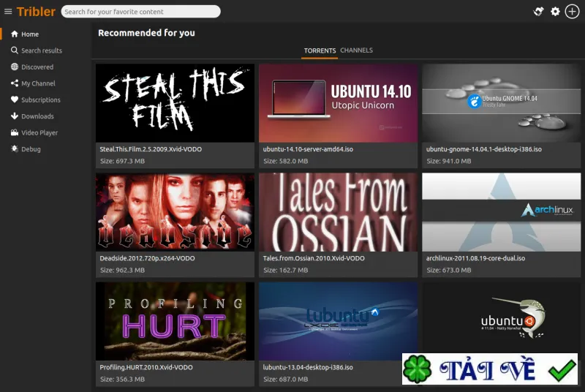
Task: Select the archlinux-2011.08.19-core-dual.iso tile
Action: [501, 225]
